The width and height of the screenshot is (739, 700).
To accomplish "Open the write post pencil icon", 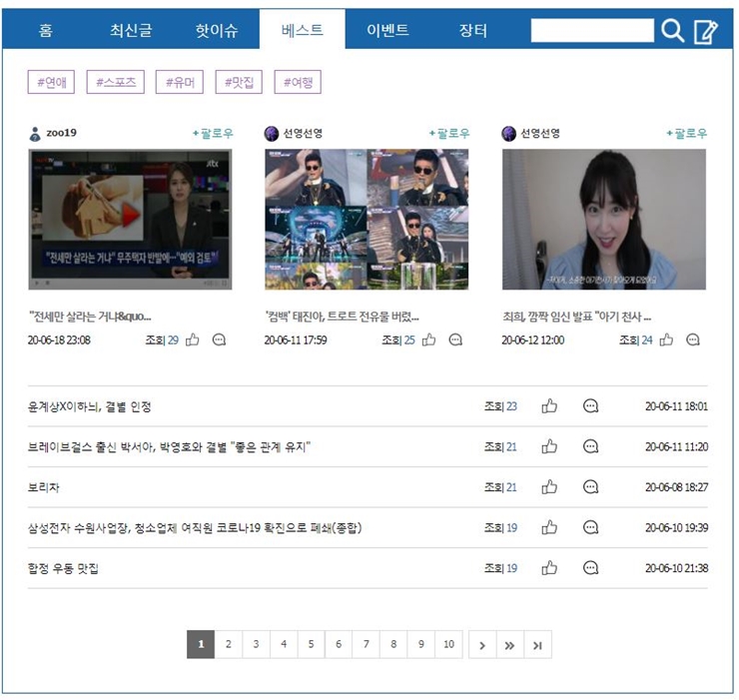I will tap(705, 31).
